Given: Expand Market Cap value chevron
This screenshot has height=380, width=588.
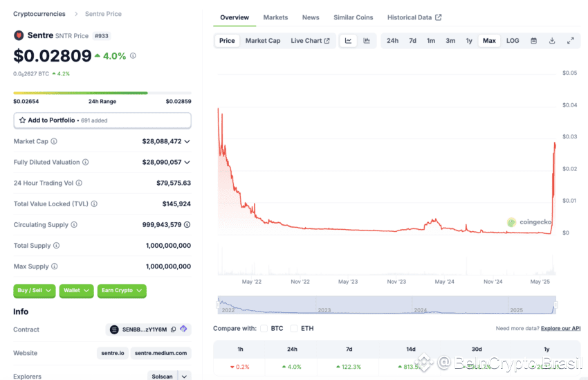Looking at the screenshot, I should (187, 141).
